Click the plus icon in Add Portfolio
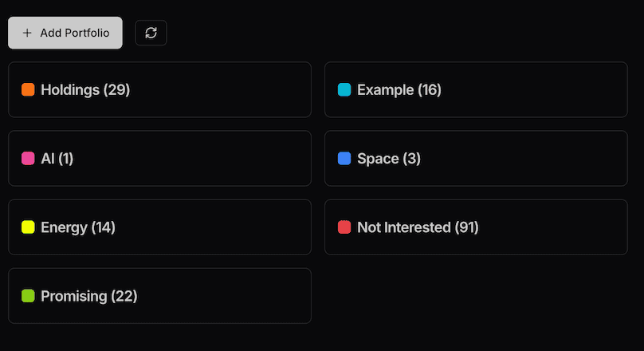644x351 pixels. tap(27, 33)
